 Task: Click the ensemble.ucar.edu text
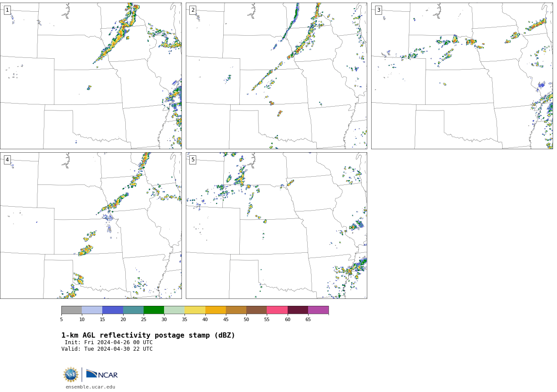click(91, 387)
